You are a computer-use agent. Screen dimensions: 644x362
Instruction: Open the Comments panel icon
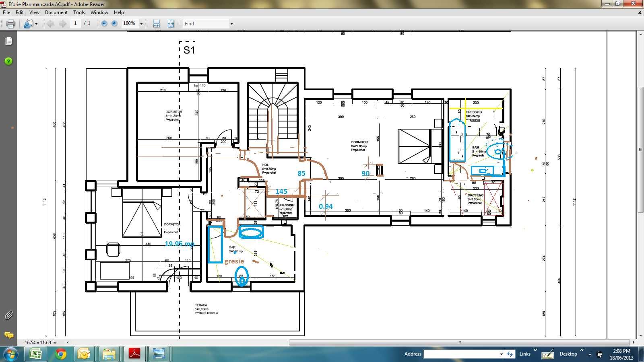pos(8,335)
